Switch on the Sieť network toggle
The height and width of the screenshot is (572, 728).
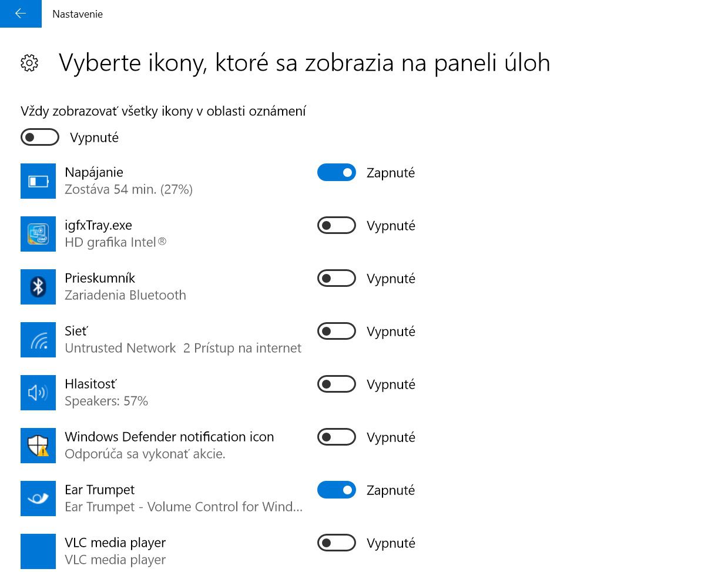coord(337,331)
